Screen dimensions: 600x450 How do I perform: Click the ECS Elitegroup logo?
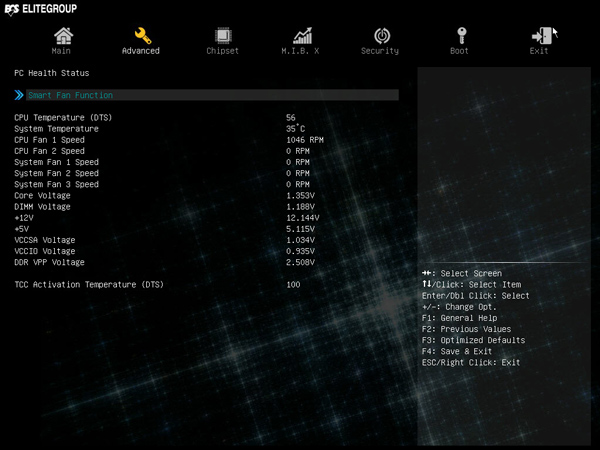click(x=41, y=9)
